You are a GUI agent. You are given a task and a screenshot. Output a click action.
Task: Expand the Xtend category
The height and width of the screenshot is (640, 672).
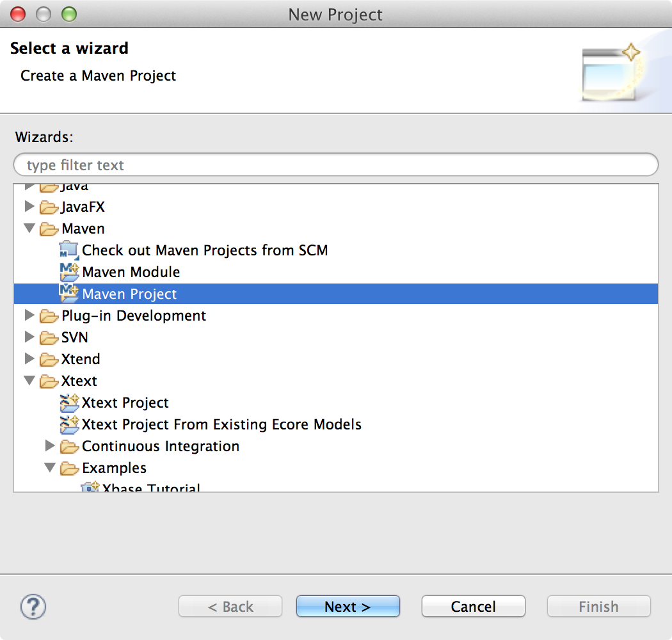pyautogui.click(x=29, y=359)
